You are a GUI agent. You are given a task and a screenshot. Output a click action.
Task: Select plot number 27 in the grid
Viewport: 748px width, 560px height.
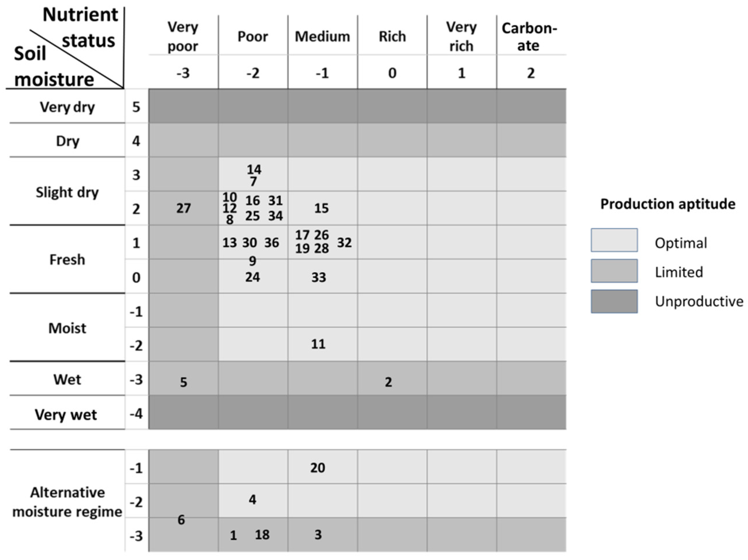coord(183,208)
